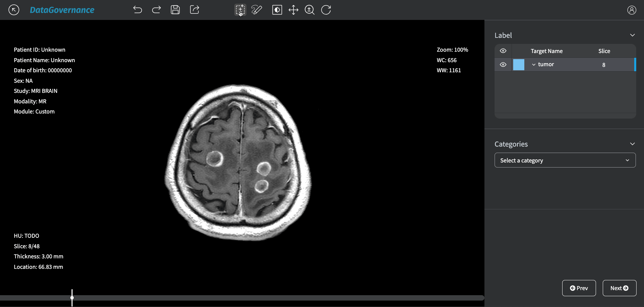644x307 pixels.
Task: Save annotations with the floppy disk icon
Action: click(x=175, y=10)
